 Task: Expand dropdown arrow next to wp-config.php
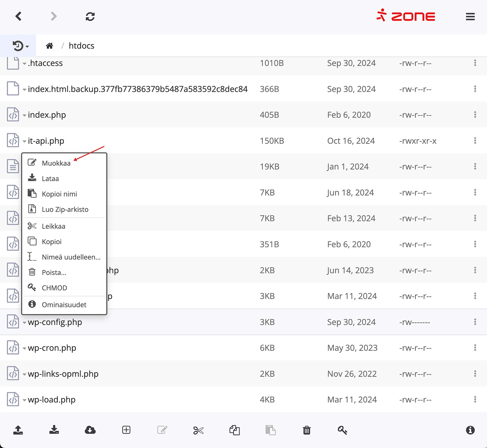pyautogui.click(x=24, y=323)
